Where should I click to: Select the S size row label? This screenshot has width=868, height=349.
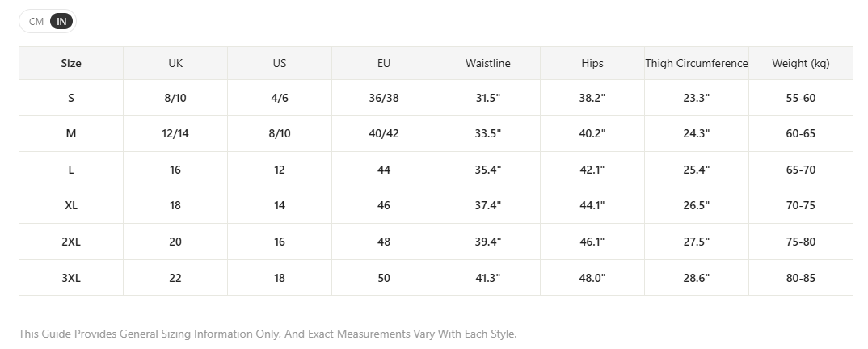coord(71,98)
